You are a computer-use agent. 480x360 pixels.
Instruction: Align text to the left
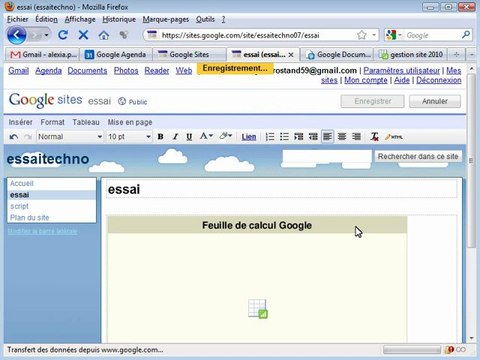pyautogui.click(x=328, y=137)
